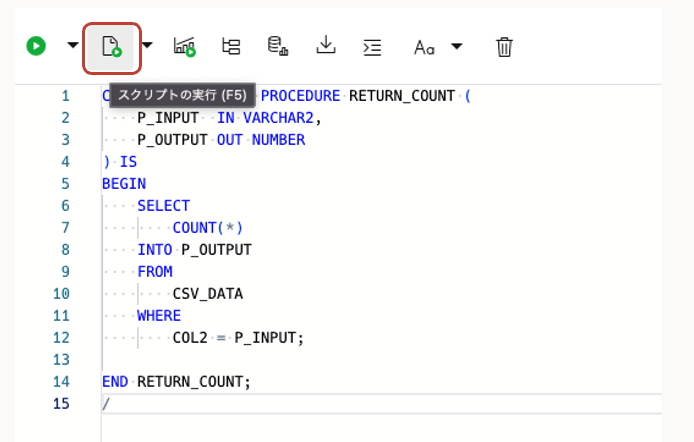The image size is (694, 442).
Task: Click the Download editor content icon
Action: [326, 45]
